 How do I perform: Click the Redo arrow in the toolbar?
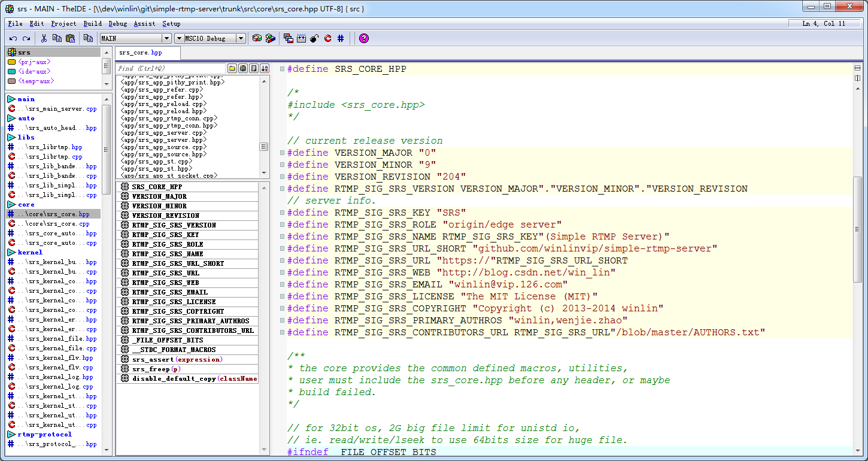tap(26, 38)
